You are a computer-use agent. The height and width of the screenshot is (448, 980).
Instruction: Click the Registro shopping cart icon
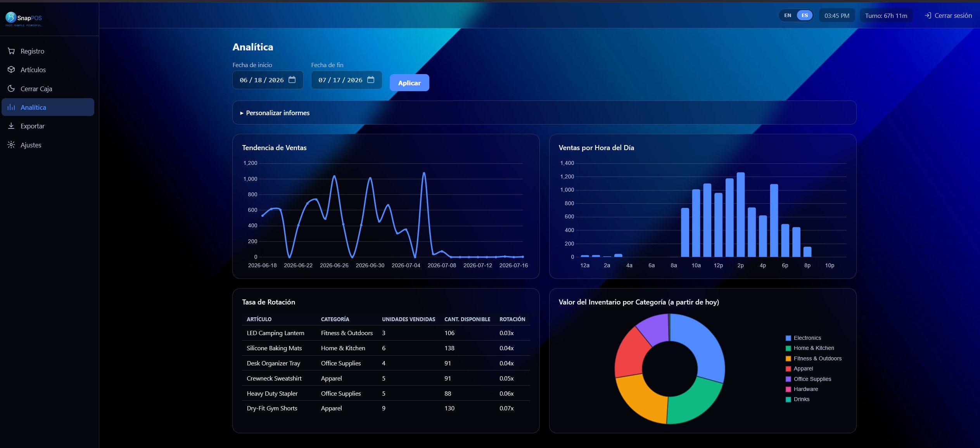pyautogui.click(x=11, y=51)
